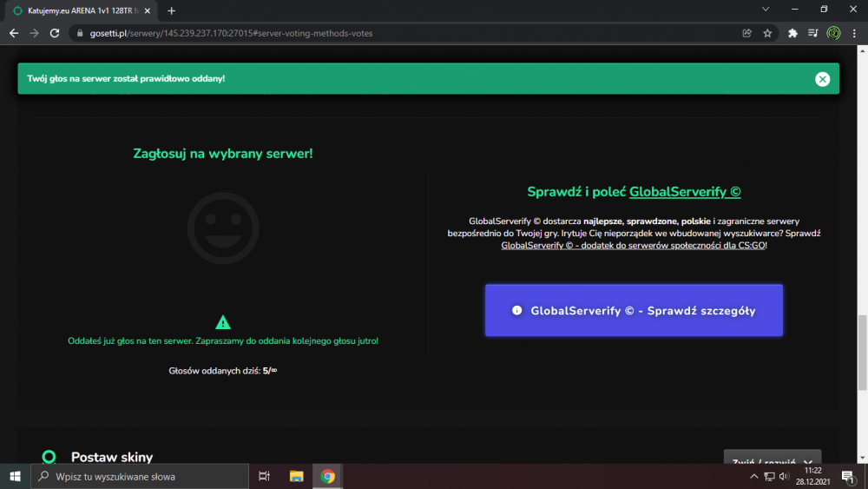Open the GlobalServerify dodatek do serwerów link
Viewport: 868px width, 489px height.
coord(633,245)
